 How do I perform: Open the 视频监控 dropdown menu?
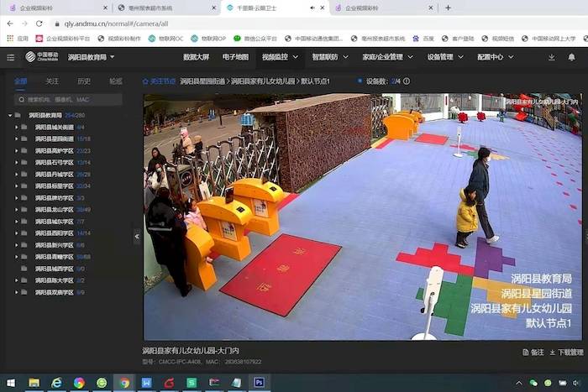(280, 57)
